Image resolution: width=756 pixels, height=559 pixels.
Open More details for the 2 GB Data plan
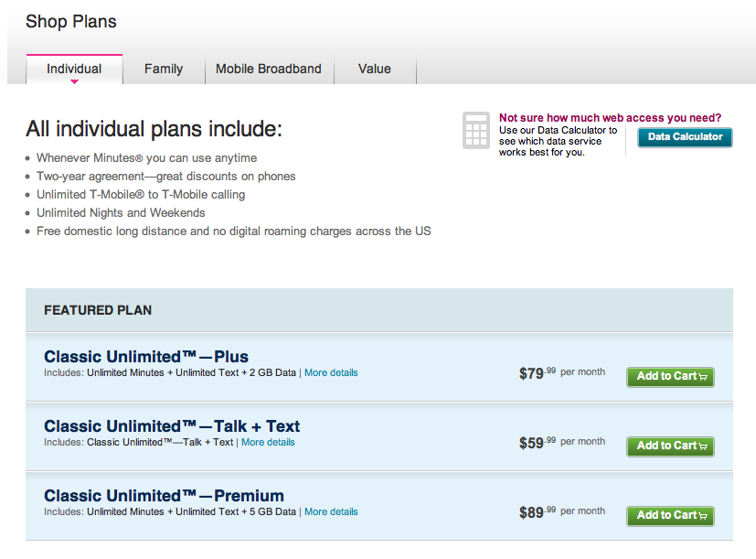[x=331, y=373]
